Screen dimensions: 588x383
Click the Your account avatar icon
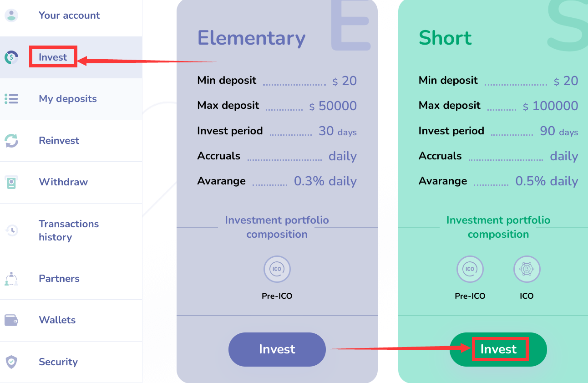pyautogui.click(x=11, y=15)
